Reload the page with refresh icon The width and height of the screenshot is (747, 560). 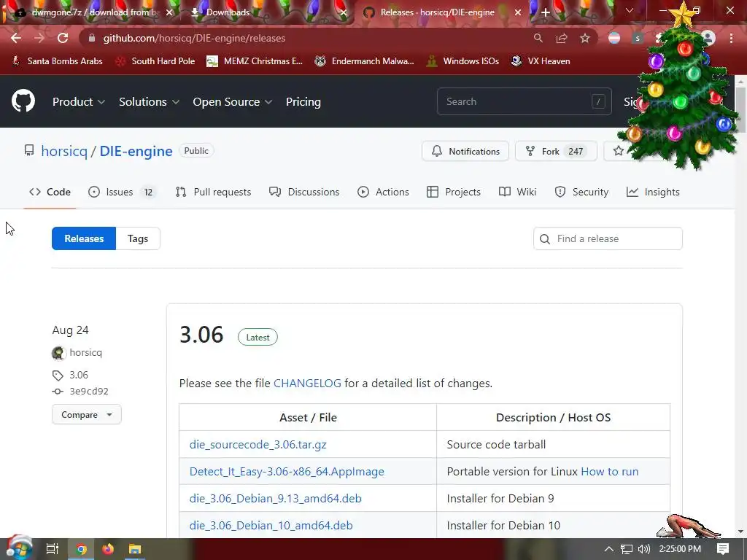coord(63,38)
